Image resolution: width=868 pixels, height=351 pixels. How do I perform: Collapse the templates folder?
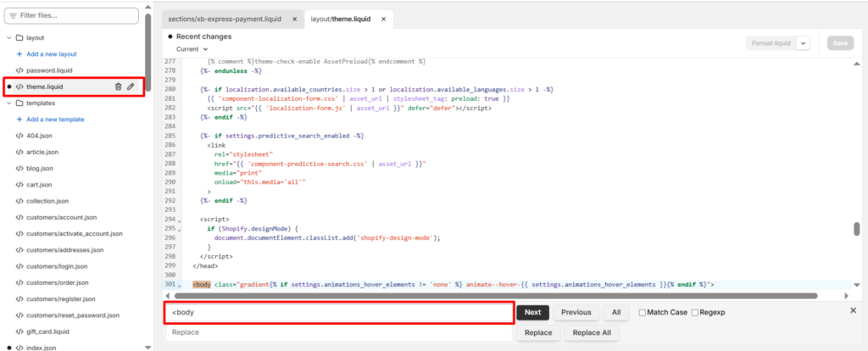pyautogui.click(x=8, y=103)
